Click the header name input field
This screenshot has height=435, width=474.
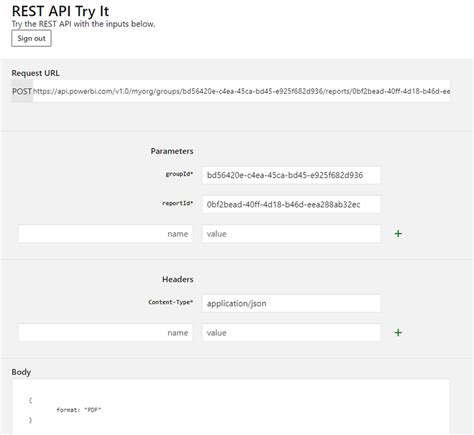tap(105, 333)
